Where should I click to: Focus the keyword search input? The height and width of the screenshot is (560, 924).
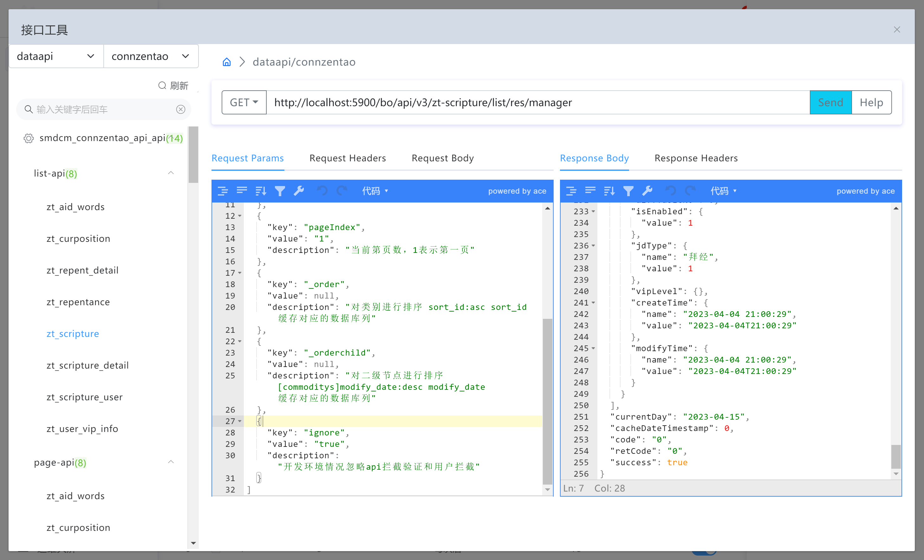pos(103,109)
